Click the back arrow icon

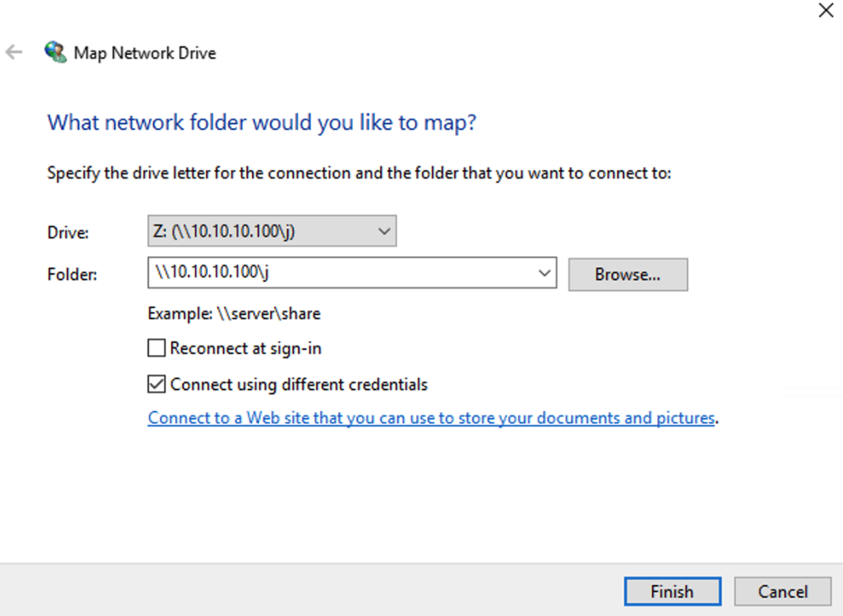pos(14,52)
